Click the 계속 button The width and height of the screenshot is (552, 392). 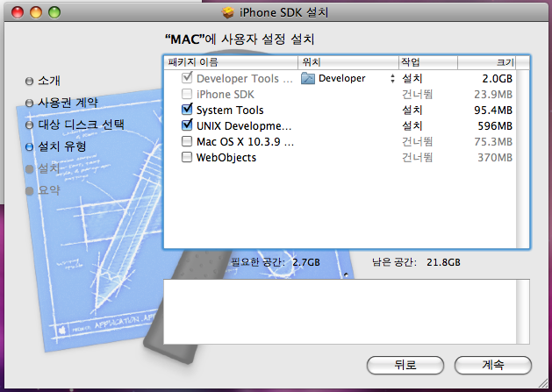493,365
